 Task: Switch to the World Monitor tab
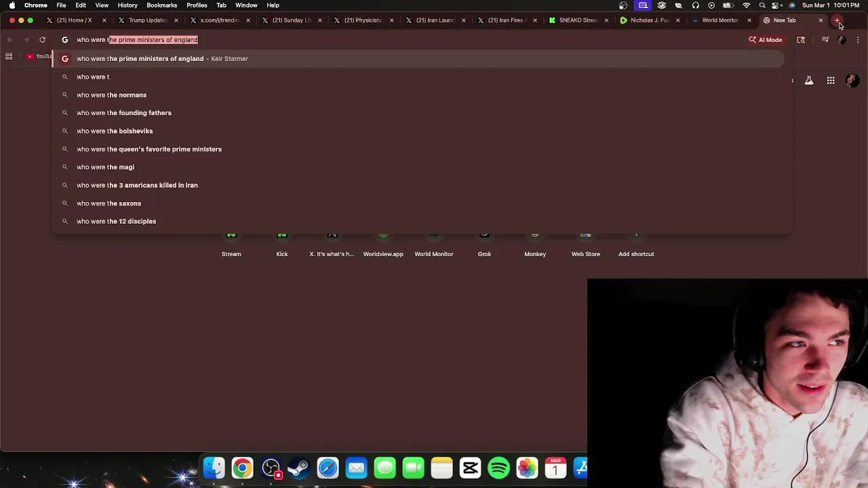720,20
